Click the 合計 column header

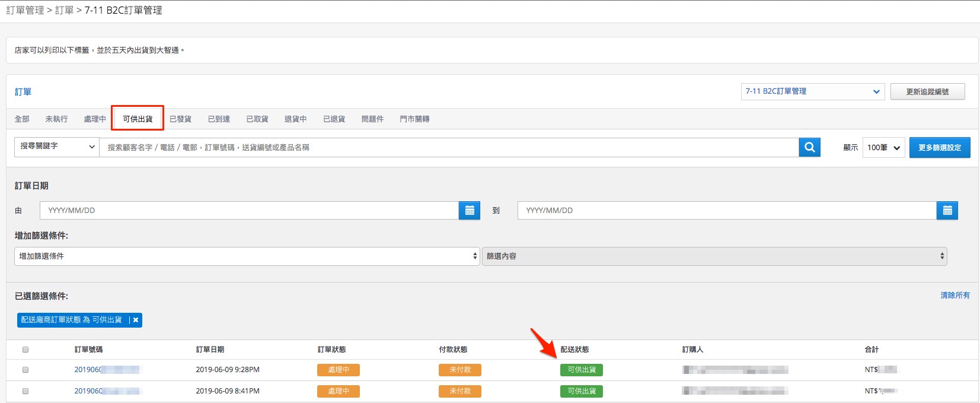872,350
